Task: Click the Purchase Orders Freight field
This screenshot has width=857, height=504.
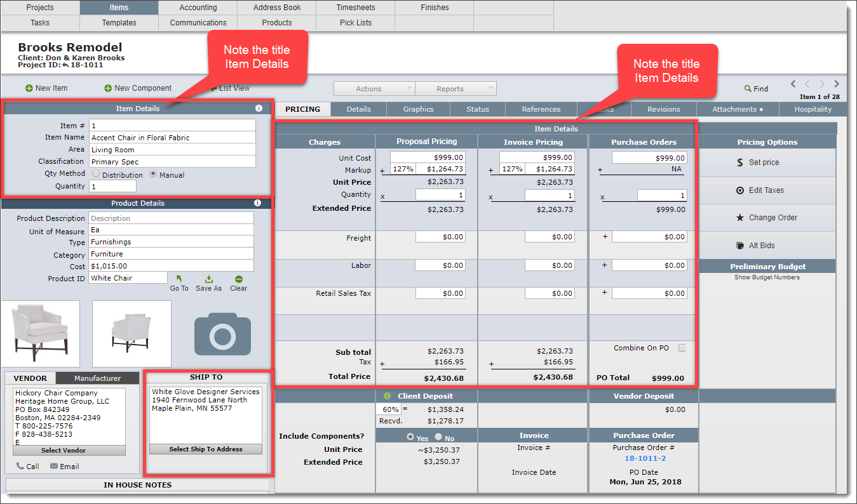Action: click(x=649, y=237)
